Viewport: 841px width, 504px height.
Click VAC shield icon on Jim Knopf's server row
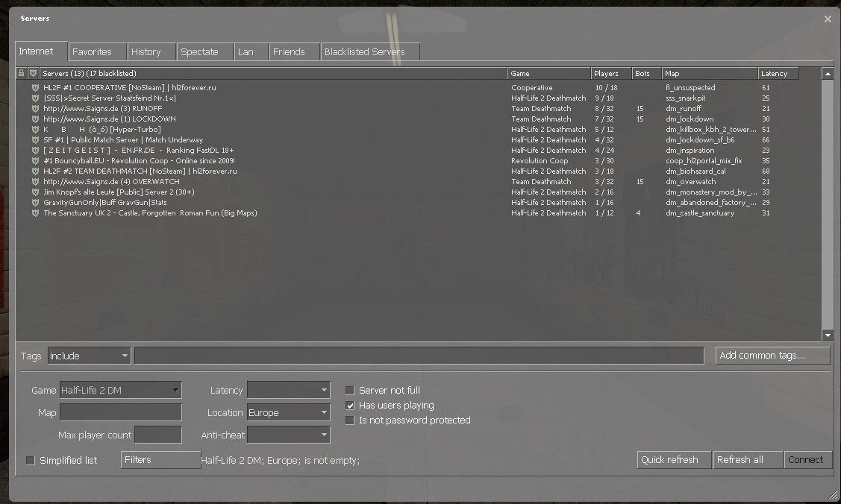coord(35,192)
